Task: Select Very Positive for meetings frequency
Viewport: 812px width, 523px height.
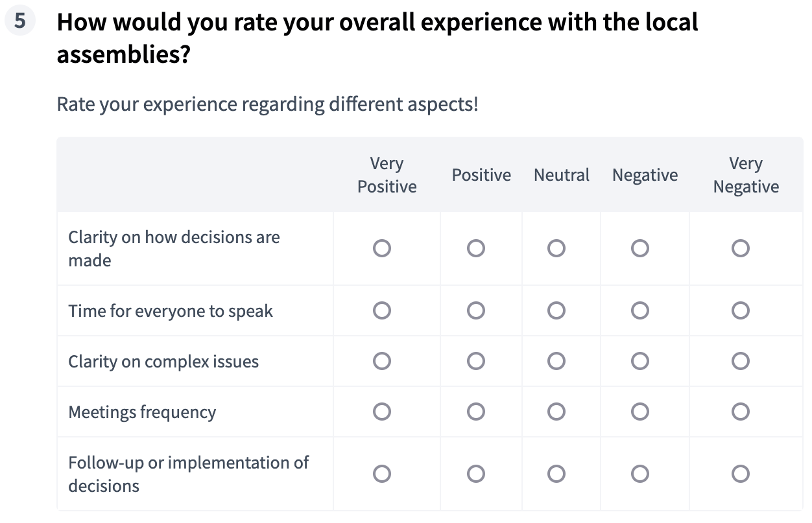Action: point(383,412)
